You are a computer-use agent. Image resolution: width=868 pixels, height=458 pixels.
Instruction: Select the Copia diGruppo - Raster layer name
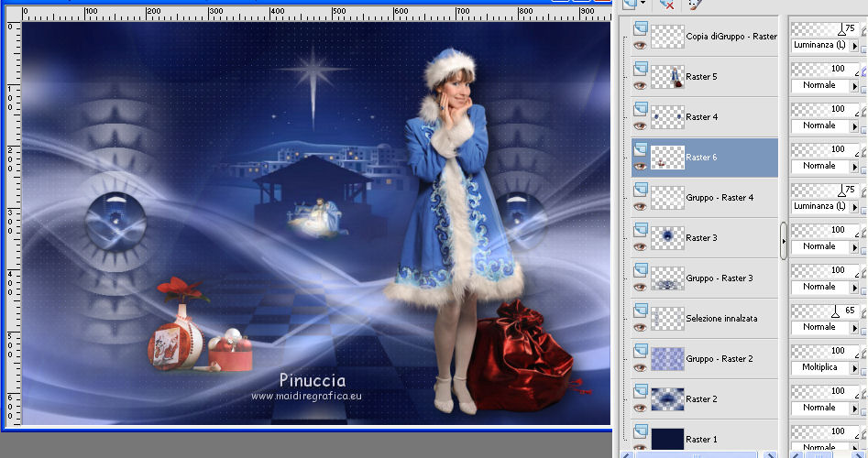click(x=731, y=37)
